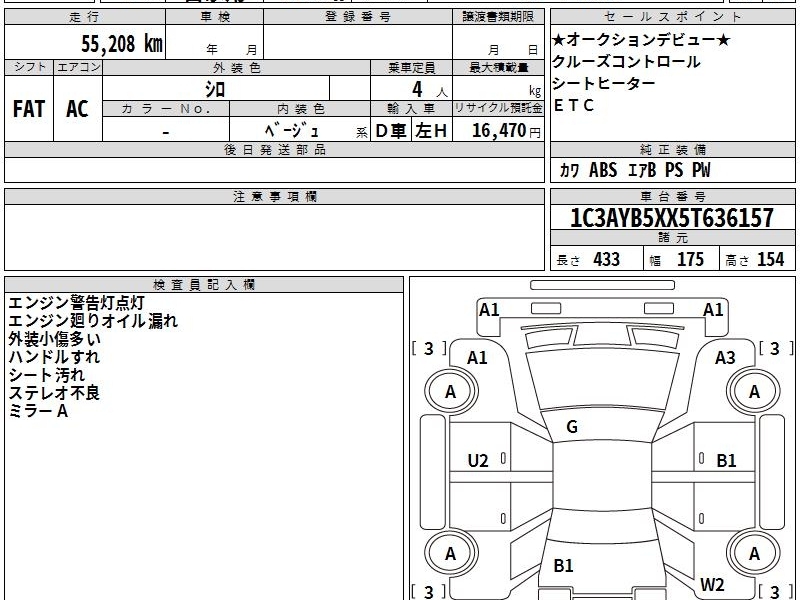Click the height value 154
The width and height of the screenshot is (800, 600).
770,259
